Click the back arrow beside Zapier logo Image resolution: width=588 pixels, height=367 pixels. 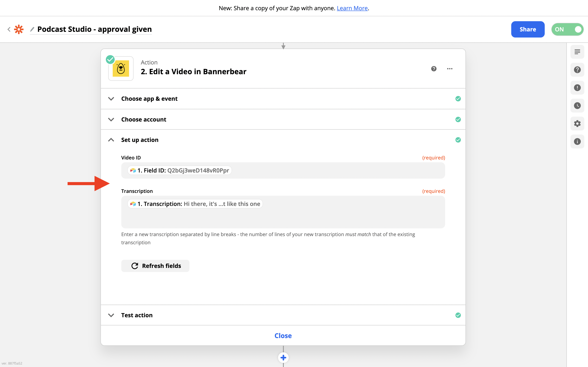(x=9, y=29)
